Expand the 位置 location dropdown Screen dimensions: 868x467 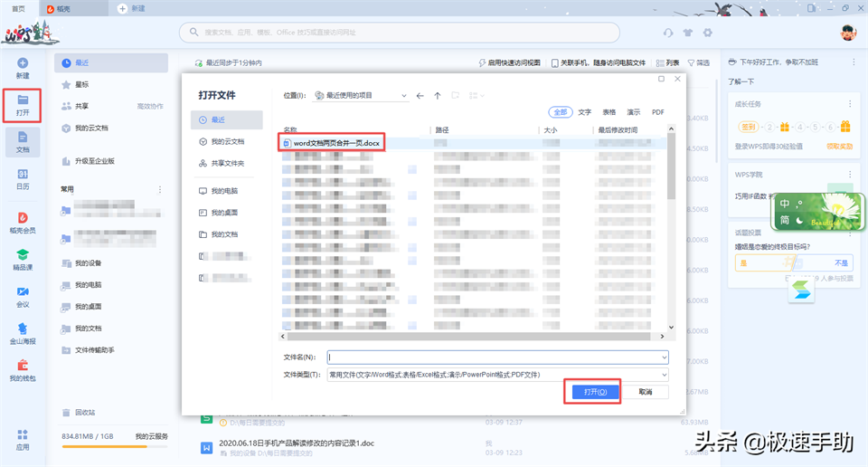coord(403,95)
